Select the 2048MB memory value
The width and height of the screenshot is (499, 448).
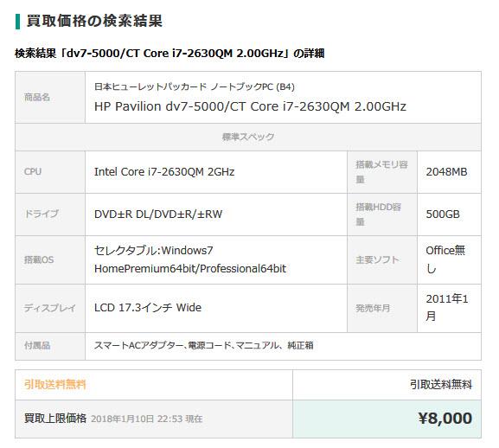pyautogui.click(x=446, y=172)
